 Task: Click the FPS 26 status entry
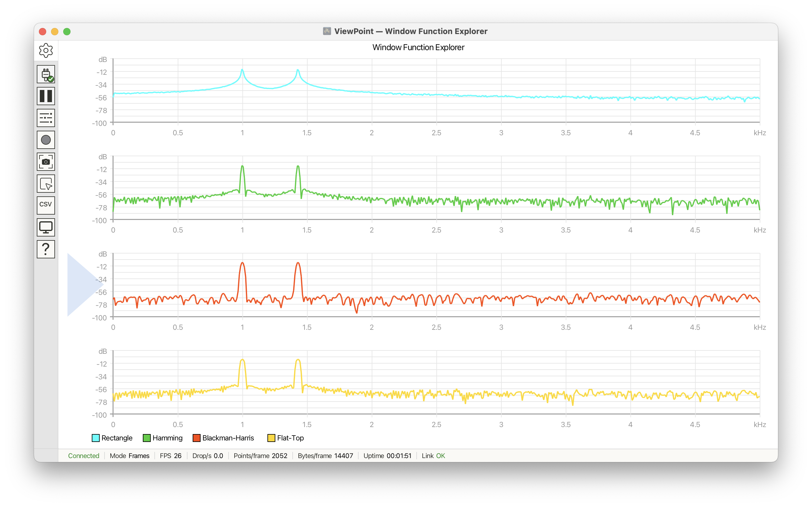[171, 456]
